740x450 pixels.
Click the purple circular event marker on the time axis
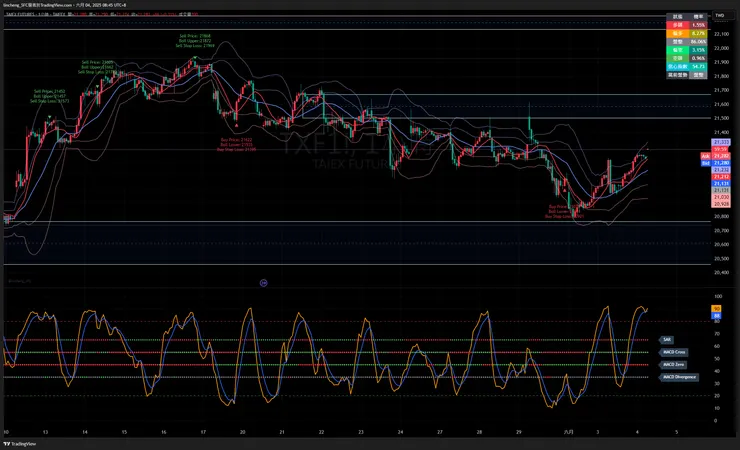tap(264, 283)
